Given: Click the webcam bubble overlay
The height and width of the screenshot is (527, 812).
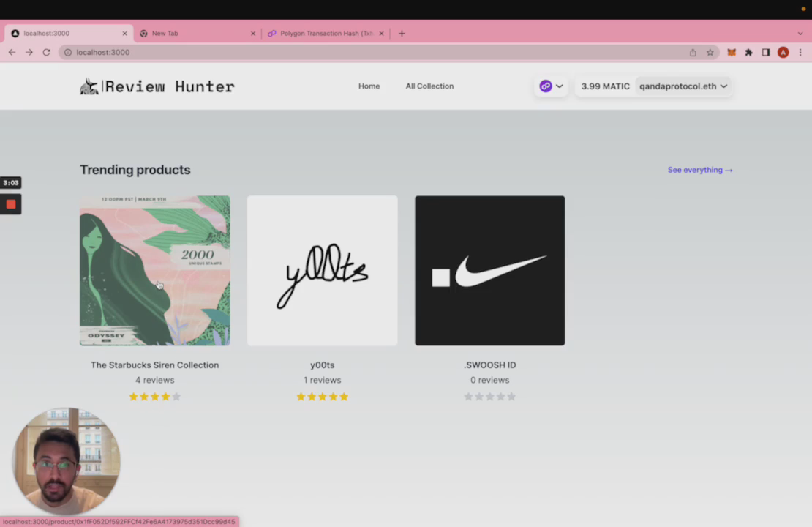Looking at the screenshot, I should 67,461.
